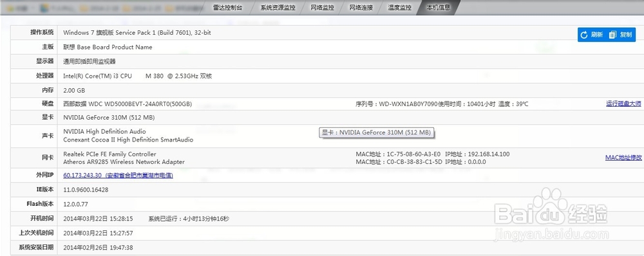Select the 通用即插即用监视器 display text
Image resolution: width=644 pixels, height=256 pixels.
[x=90, y=62]
